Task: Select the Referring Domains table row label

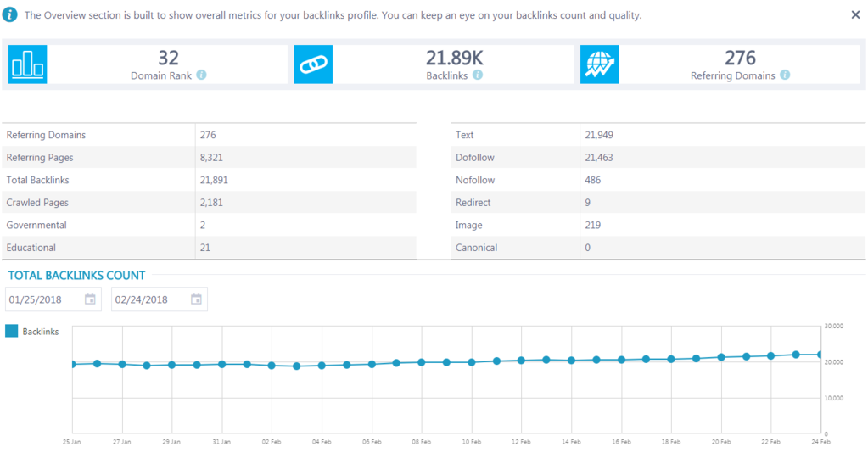Action: (46, 135)
